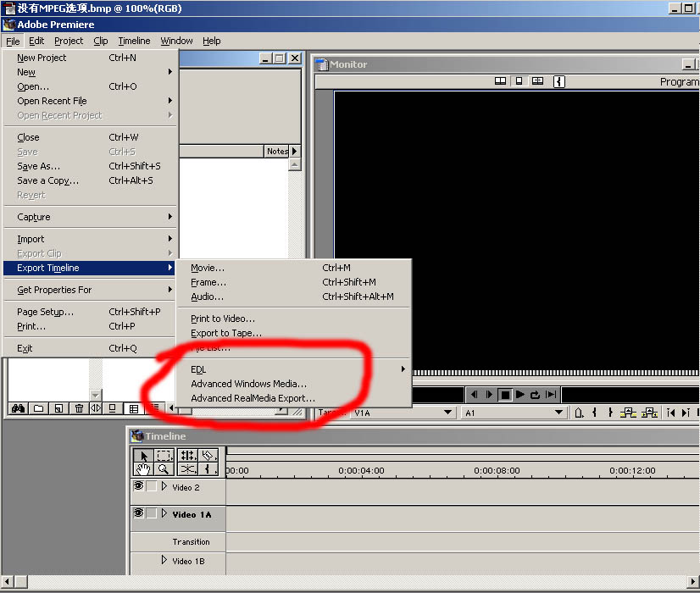
Task: Jump to Previous Edit in Monitor
Action: click(670, 413)
